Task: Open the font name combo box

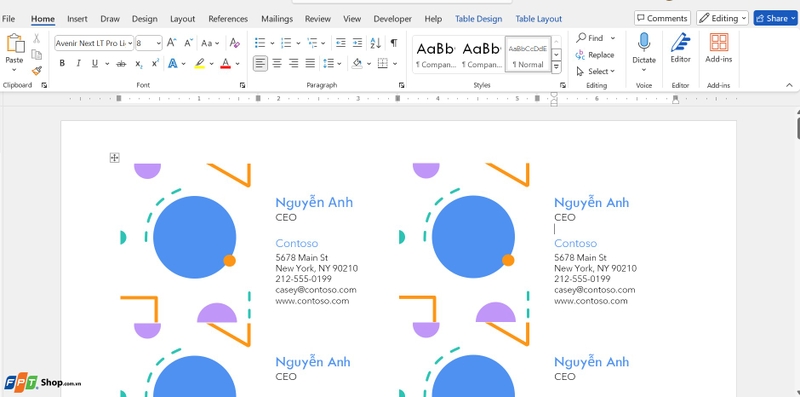Action: 94,43
